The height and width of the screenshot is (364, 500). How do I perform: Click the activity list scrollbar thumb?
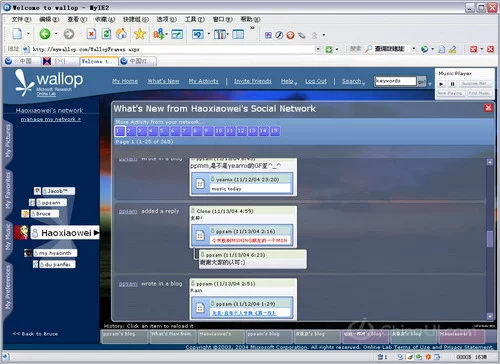pyautogui.click(x=490, y=239)
